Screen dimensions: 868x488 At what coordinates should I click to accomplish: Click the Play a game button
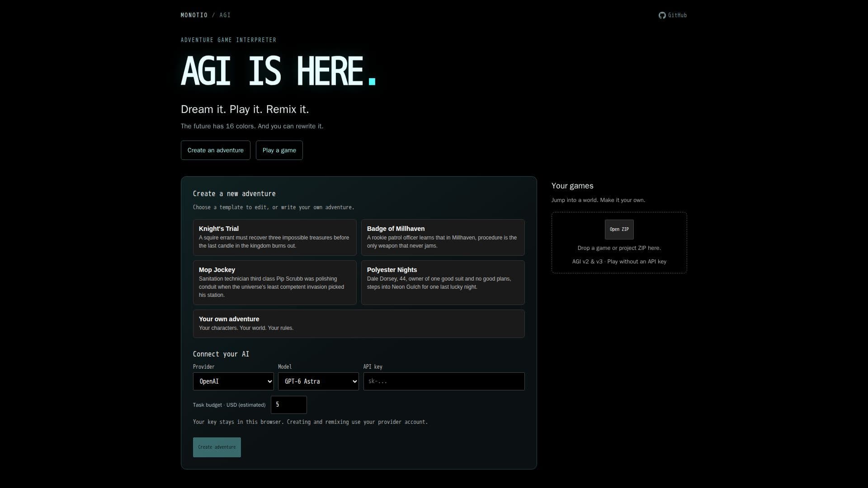tap(279, 150)
